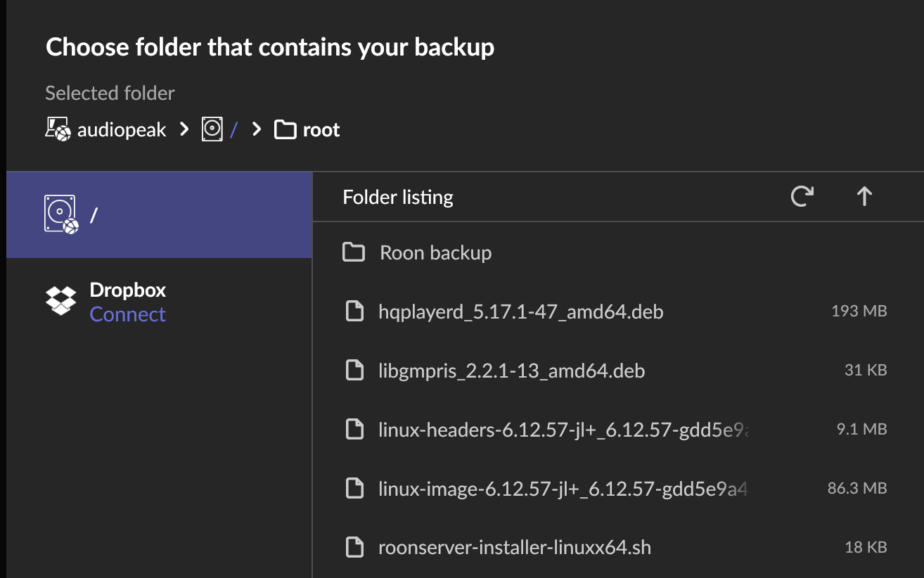Click the libgmpris deb file icon
Screen dimensions: 924x578
pyautogui.click(x=355, y=370)
